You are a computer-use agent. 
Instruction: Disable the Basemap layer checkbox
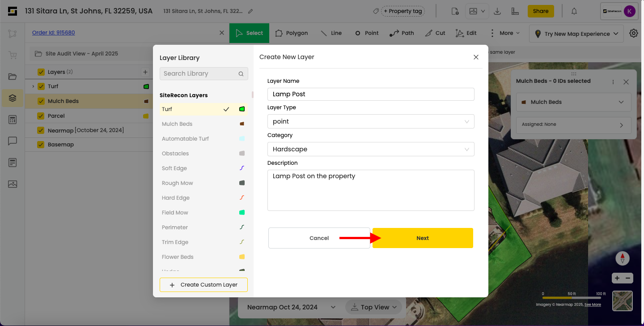tap(41, 145)
